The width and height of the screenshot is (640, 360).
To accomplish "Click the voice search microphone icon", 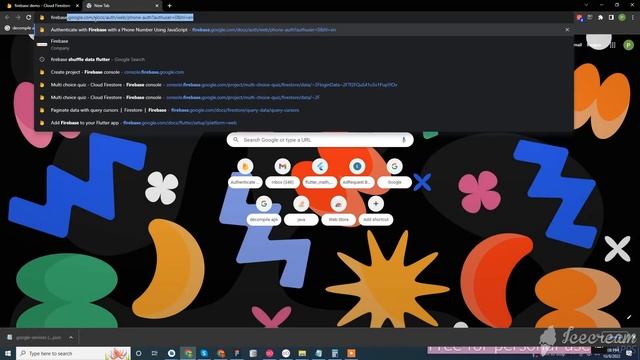I will 404,140.
